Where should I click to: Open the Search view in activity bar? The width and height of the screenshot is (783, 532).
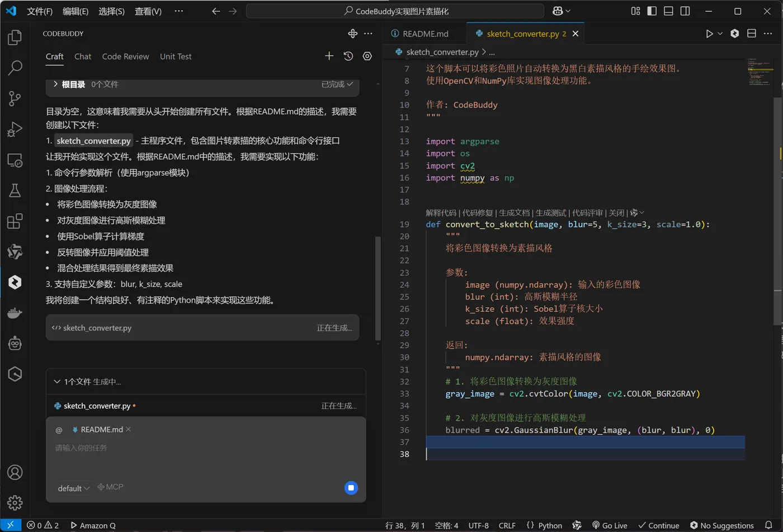(x=15, y=68)
